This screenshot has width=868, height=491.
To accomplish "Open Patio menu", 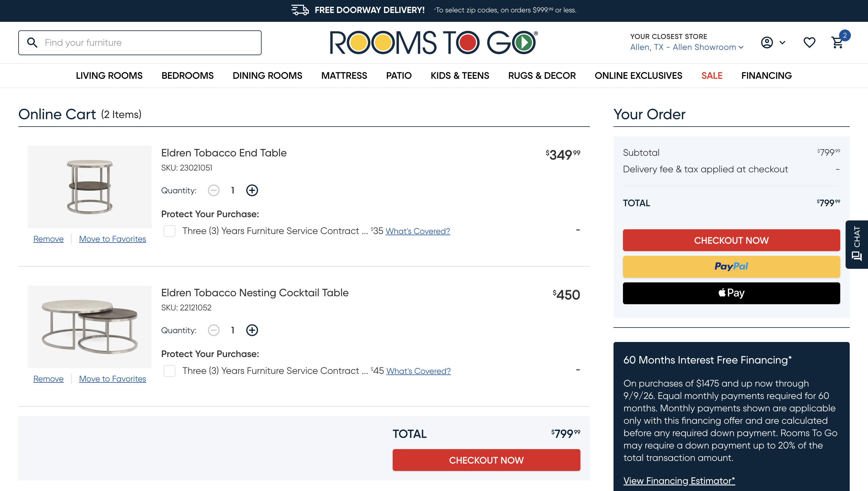I will (x=399, y=76).
